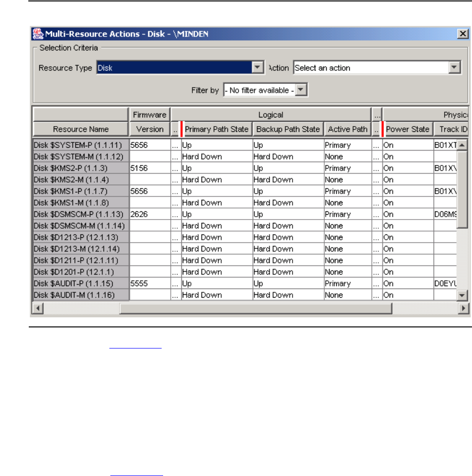Open the Resource Type dropdown
The width and height of the screenshot is (472, 476).
click(x=257, y=68)
